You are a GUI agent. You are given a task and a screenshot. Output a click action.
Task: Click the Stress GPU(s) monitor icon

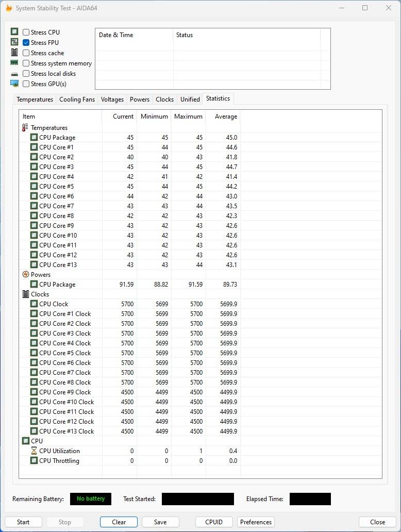[x=14, y=84]
